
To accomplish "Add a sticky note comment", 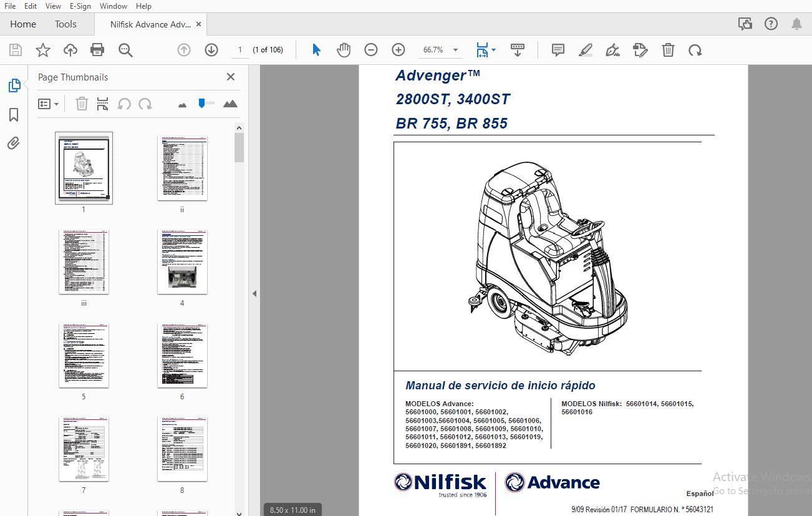I will [558, 50].
